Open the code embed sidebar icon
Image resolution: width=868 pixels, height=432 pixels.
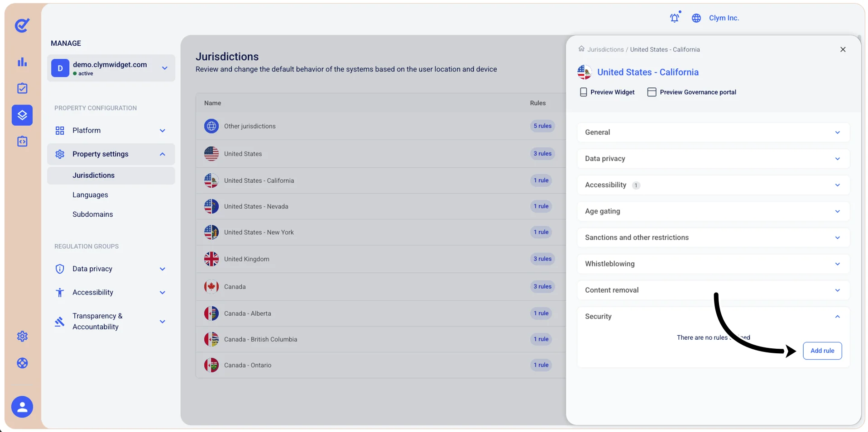pos(22,142)
